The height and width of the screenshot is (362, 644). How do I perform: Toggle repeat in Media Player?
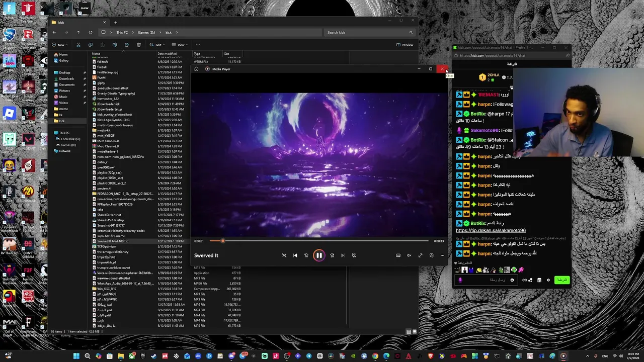(x=354, y=255)
